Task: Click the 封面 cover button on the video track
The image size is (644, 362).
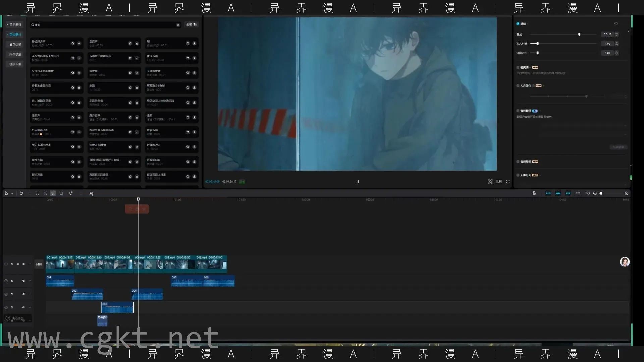Action: [x=39, y=264]
